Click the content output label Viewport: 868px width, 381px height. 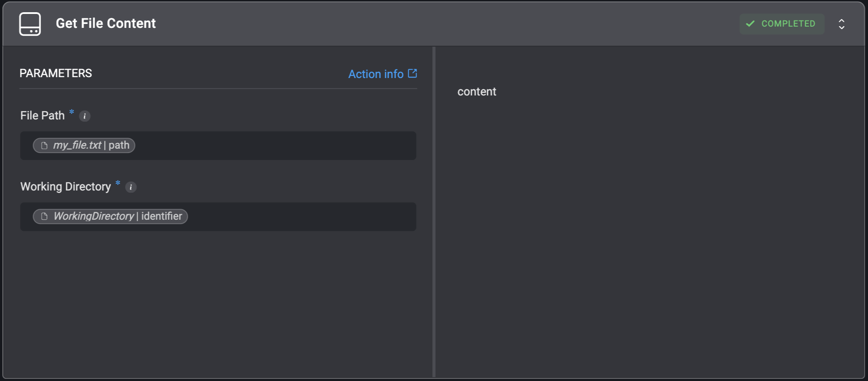pos(477,92)
